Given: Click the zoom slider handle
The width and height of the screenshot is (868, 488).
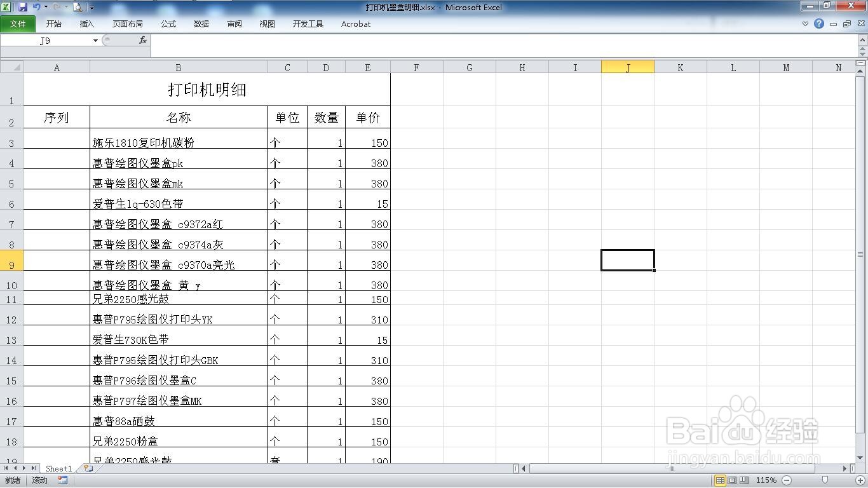Looking at the screenshot, I should (825, 480).
